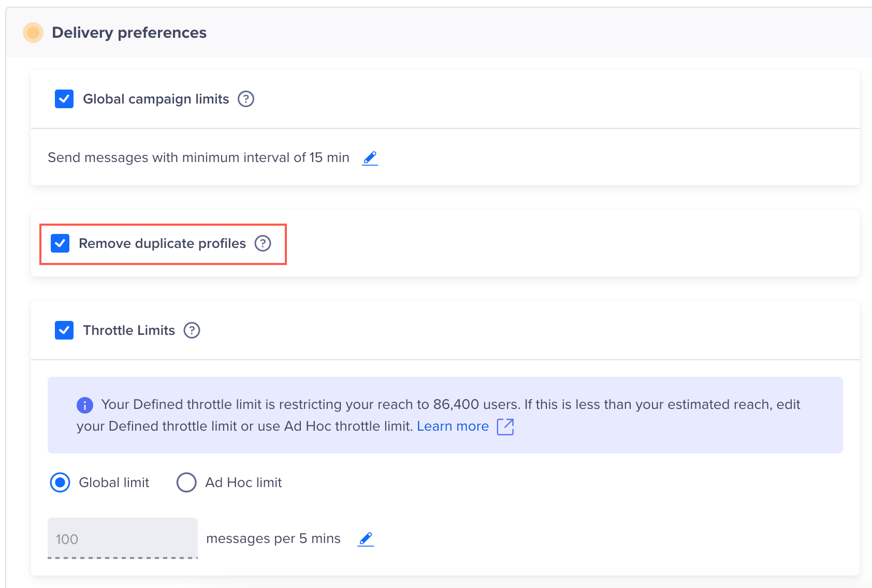The width and height of the screenshot is (872, 588).
Task: Disable the Throttle Limits checkbox
Action: tap(64, 330)
